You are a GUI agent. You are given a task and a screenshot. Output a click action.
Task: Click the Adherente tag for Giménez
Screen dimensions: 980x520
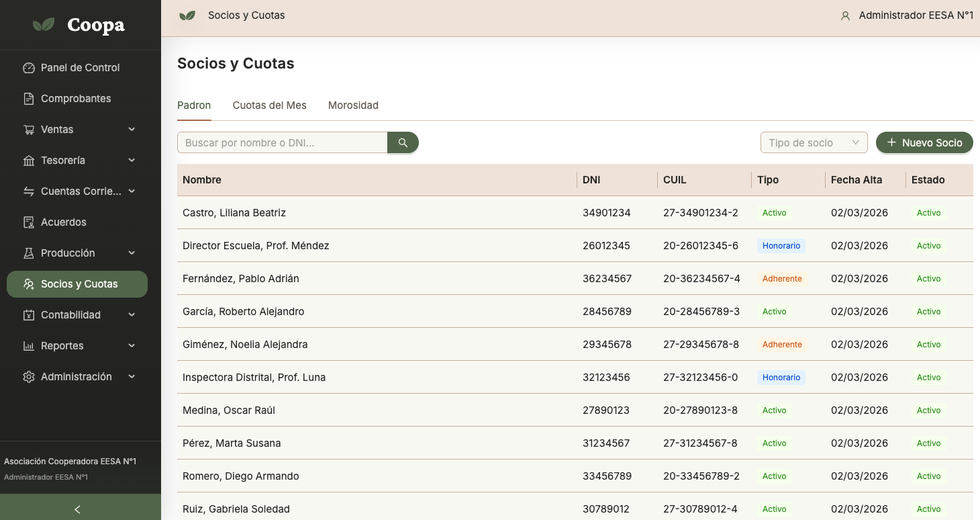(782, 345)
